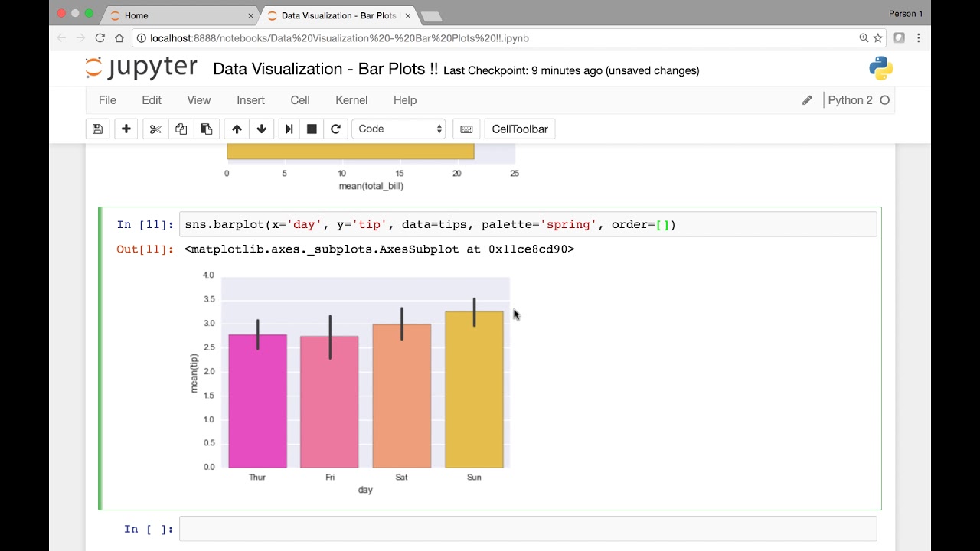The image size is (980, 551).
Task: Click the In [11] input prompt
Action: 145,224
